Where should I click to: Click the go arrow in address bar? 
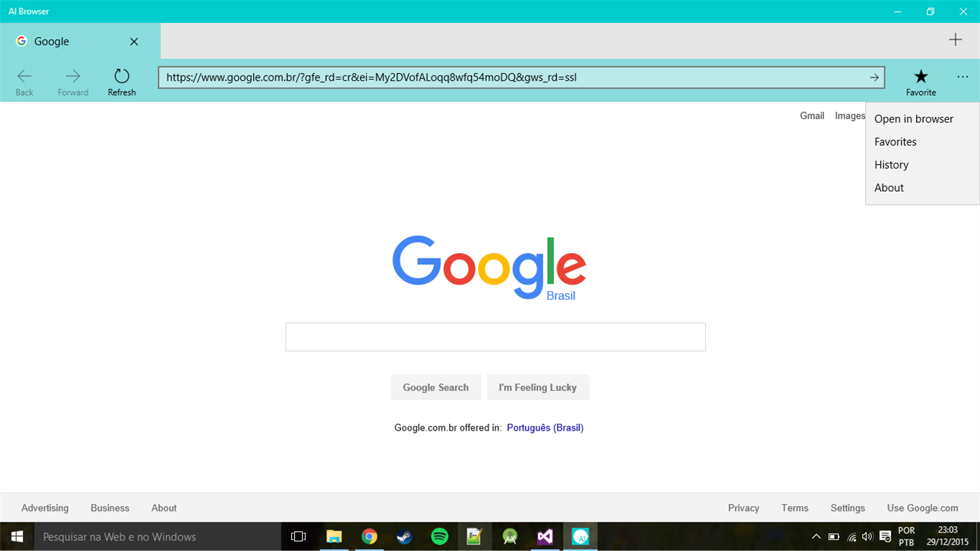(x=875, y=78)
